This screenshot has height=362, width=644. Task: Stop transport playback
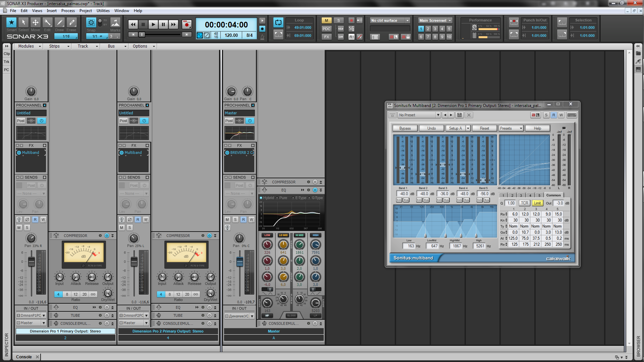pos(143,24)
